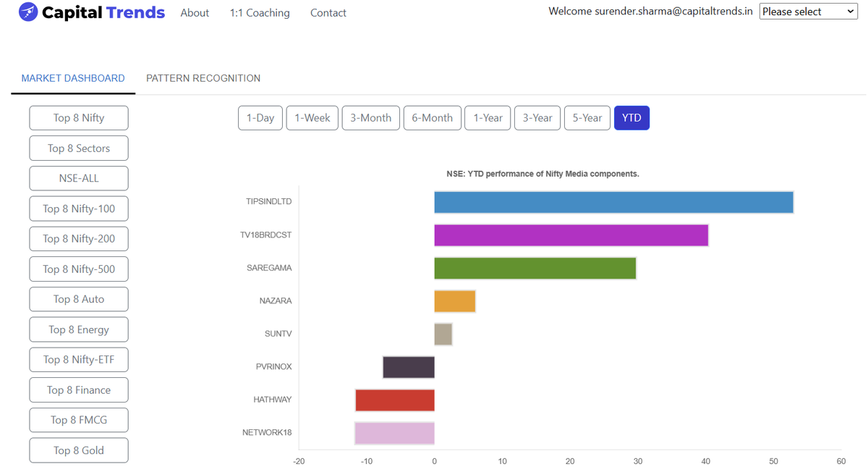Select the YTD timeframe
The width and height of the screenshot is (868, 467).
pos(631,118)
